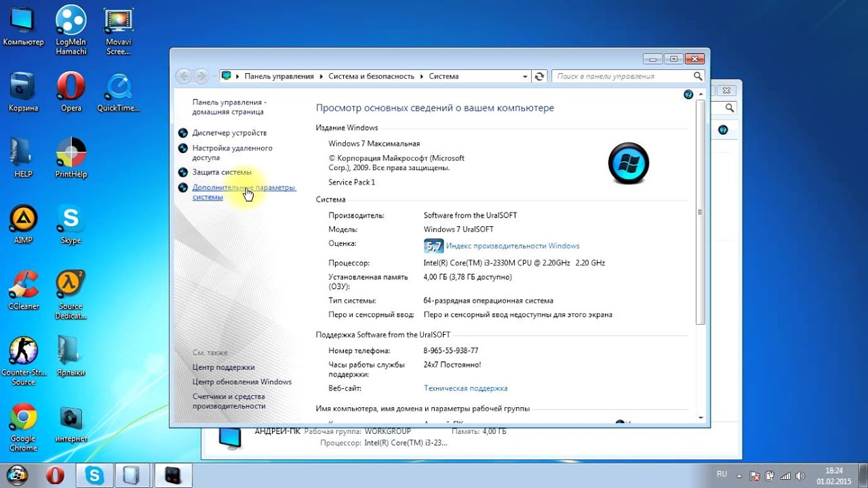Open Source Dedicated server desktop icon
Screen dimensions: 868x488
pos(71,295)
